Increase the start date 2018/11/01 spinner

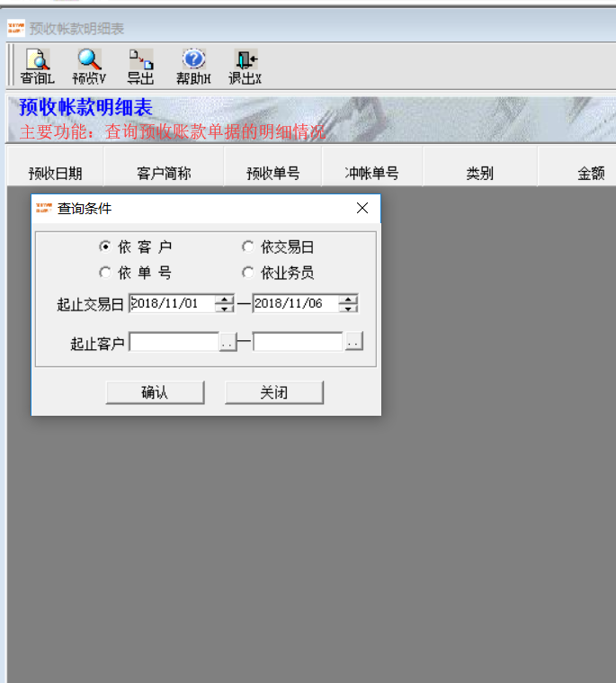[224, 299]
